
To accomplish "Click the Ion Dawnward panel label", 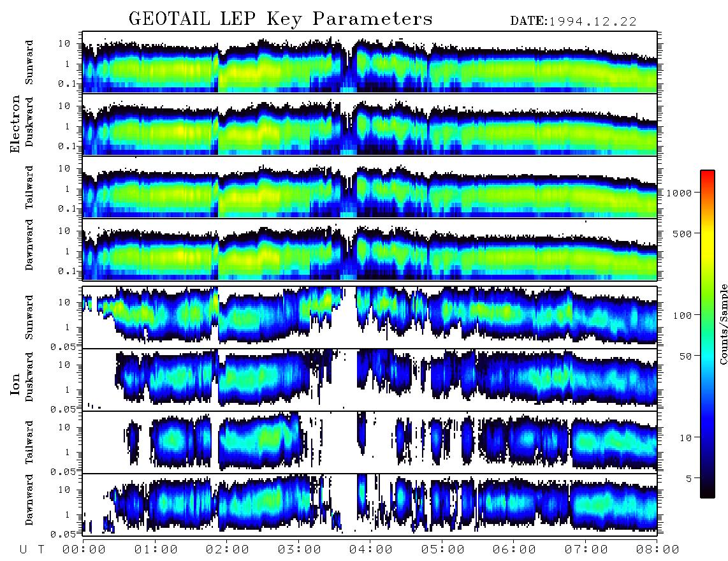I will pyautogui.click(x=29, y=500).
